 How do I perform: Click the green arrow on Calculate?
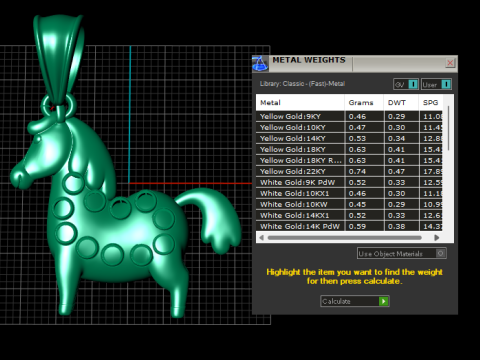(x=383, y=301)
